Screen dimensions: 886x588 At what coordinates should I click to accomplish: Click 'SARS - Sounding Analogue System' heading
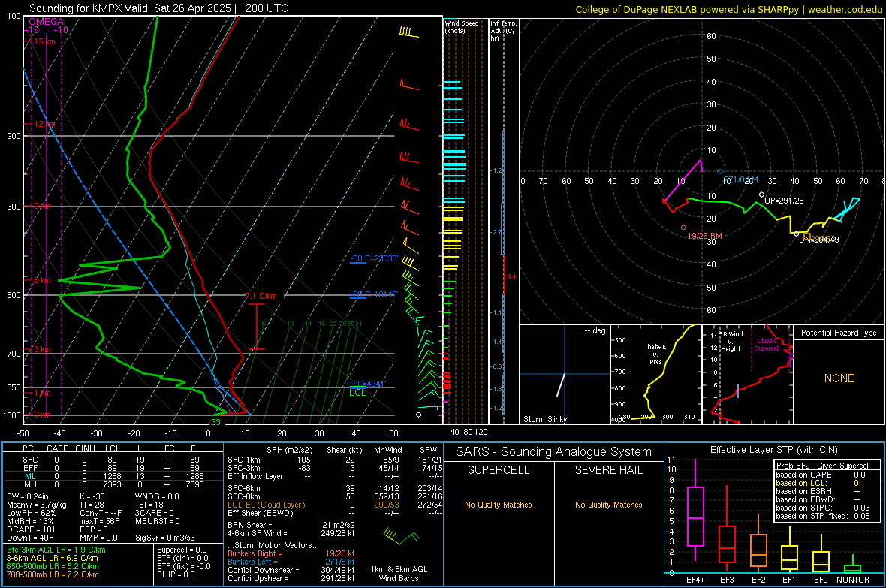pyautogui.click(x=553, y=452)
